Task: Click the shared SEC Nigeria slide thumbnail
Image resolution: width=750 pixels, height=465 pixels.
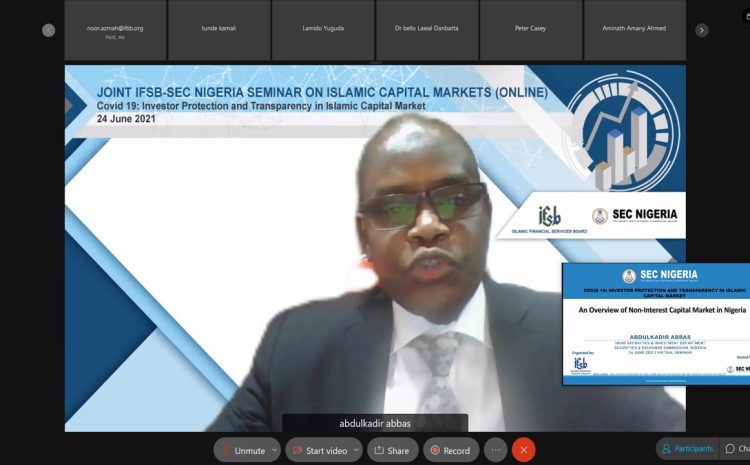Action: pyautogui.click(x=656, y=324)
